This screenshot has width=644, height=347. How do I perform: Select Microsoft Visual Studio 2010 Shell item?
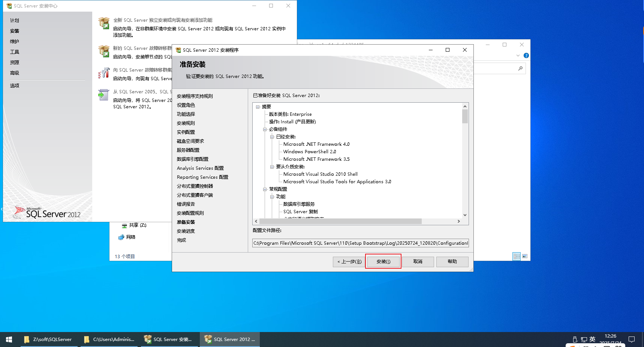(x=321, y=174)
